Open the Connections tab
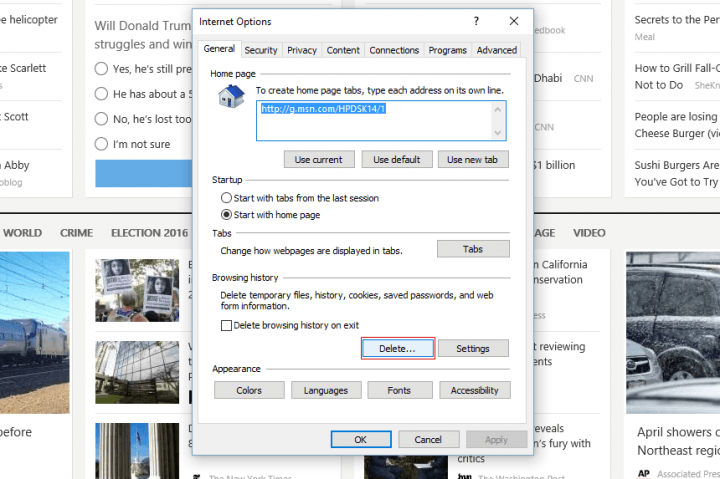Screen dimensions: 720x479 click(x=394, y=50)
